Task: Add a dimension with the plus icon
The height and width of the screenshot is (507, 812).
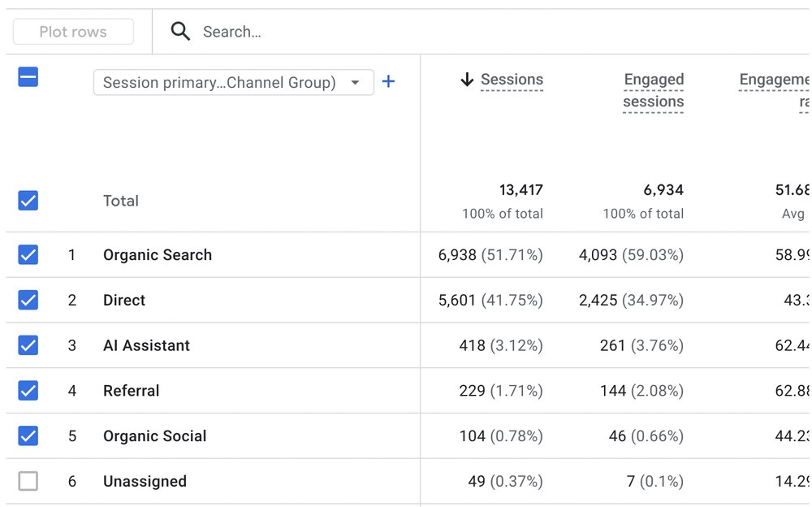Action: point(388,81)
